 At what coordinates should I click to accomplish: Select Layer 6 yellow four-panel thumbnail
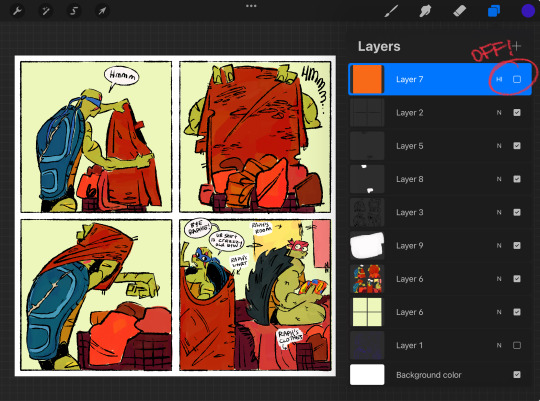pyautogui.click(x=367, y=312)
